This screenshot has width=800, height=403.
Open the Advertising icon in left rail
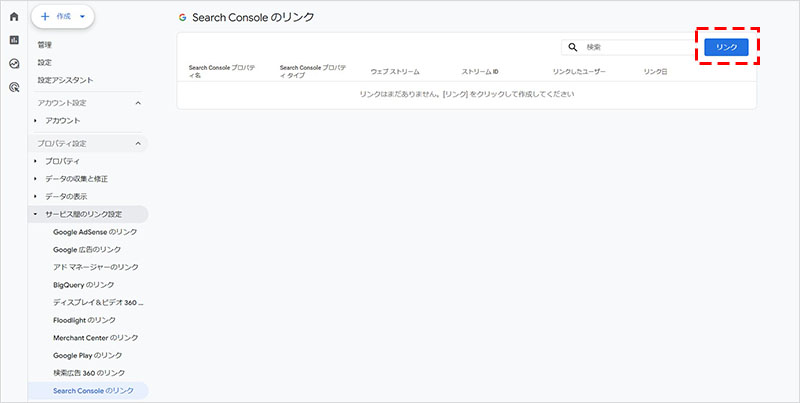pyautogui.click(x=14, y=87)
